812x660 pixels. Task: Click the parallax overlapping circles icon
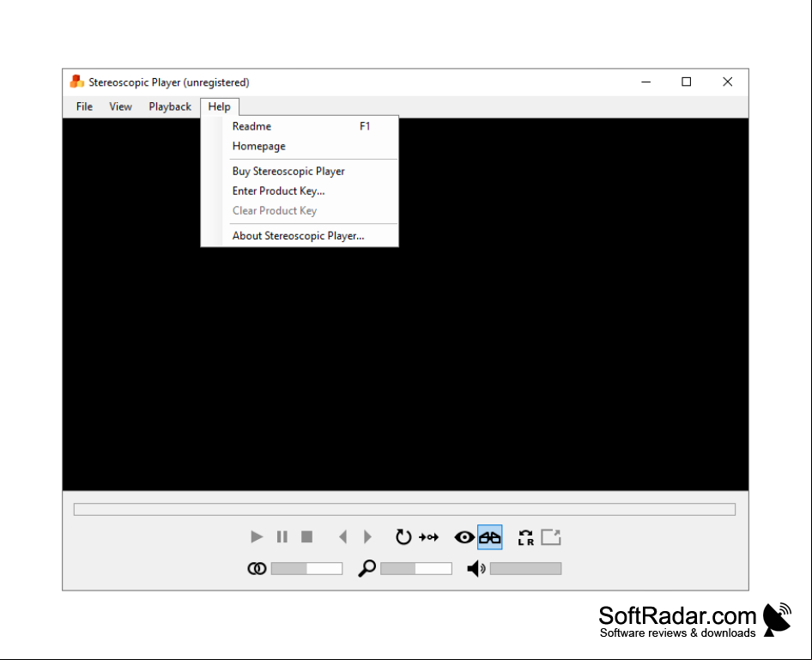(x=257, y=569)
